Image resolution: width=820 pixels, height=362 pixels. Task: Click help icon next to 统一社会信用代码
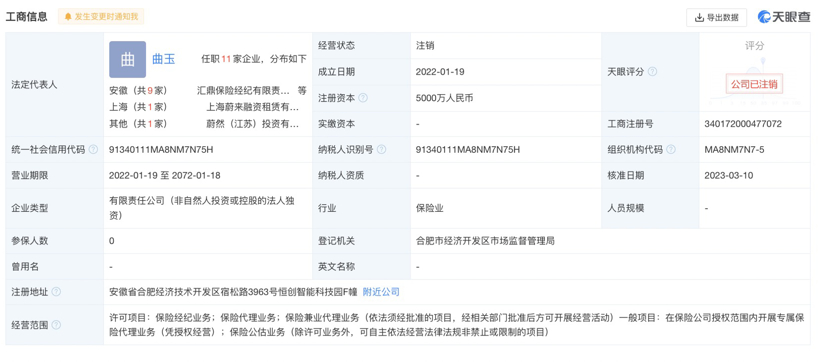coord(93,150)
